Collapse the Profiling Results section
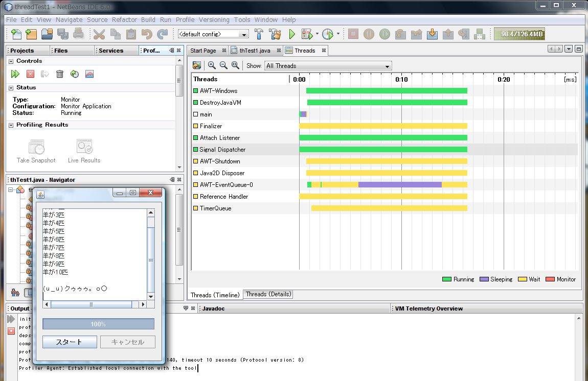588x381 pixels. [x=11, y=125]
